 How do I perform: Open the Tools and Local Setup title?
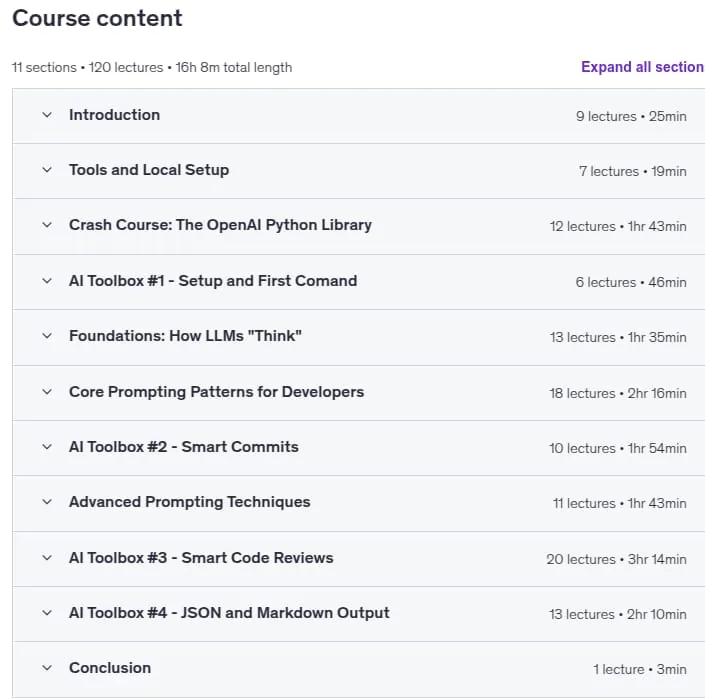(149, 170)
